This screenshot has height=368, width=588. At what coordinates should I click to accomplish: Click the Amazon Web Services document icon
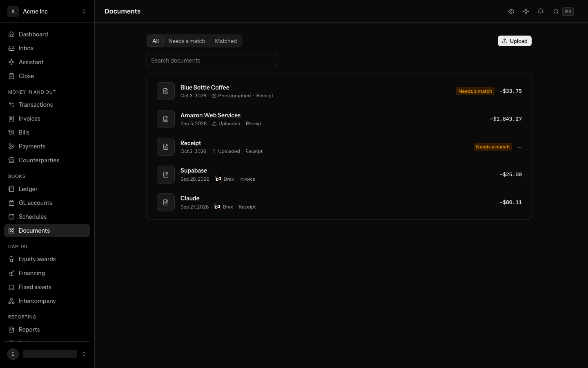pos(166,119)
